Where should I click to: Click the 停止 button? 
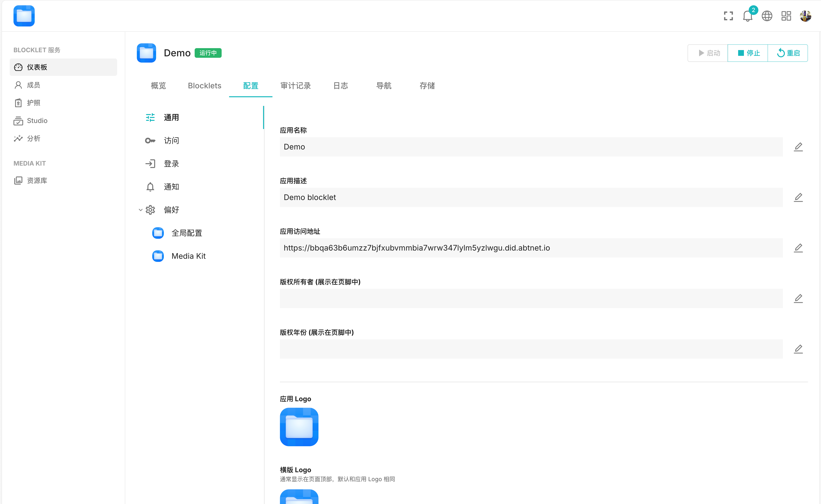click(x=748, y=53)
